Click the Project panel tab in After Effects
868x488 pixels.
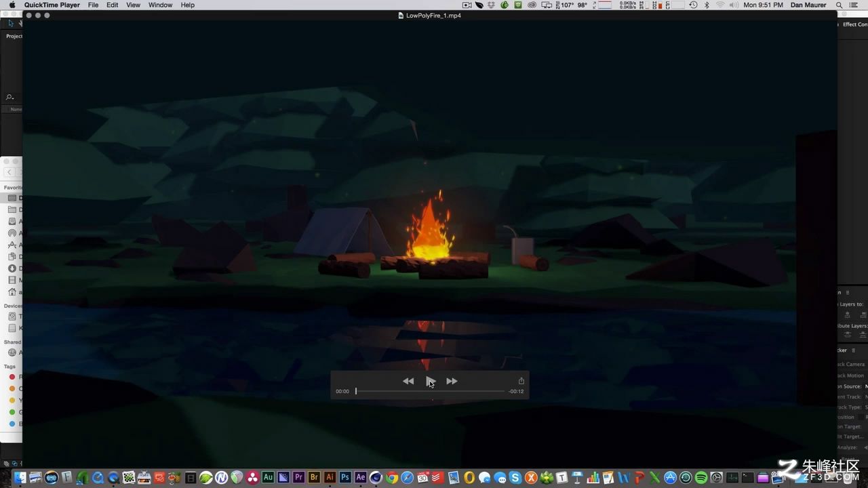click(x=14, y=36)
